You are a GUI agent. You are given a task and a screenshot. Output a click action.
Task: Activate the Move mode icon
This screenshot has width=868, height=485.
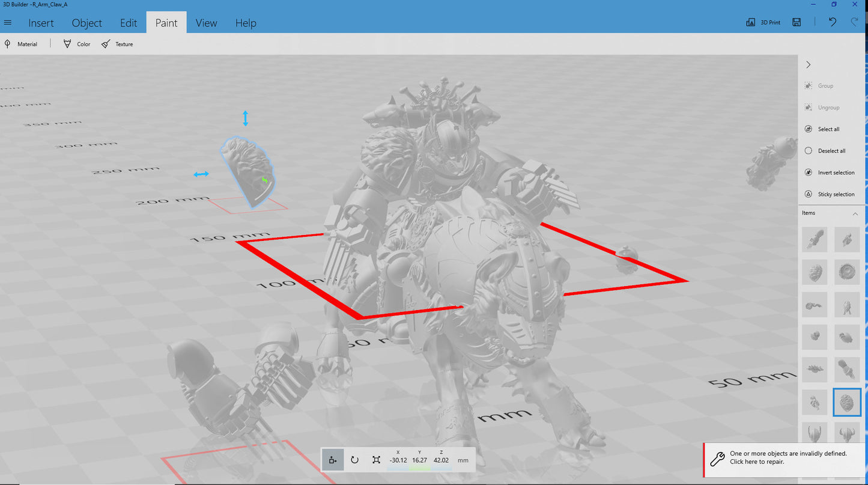(x=333, y=460)
